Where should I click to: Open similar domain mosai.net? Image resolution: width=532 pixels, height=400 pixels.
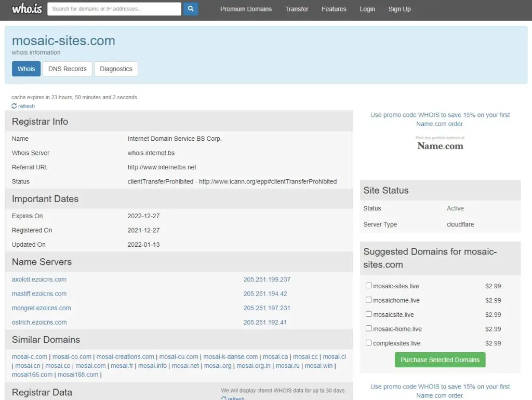[x=185, y=365]
